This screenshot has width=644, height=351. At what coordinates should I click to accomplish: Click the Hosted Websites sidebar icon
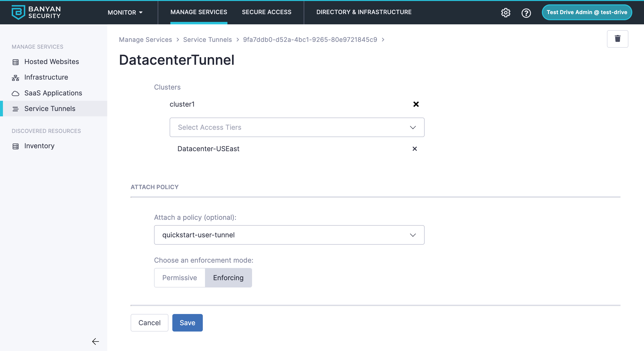coord(16,62)
